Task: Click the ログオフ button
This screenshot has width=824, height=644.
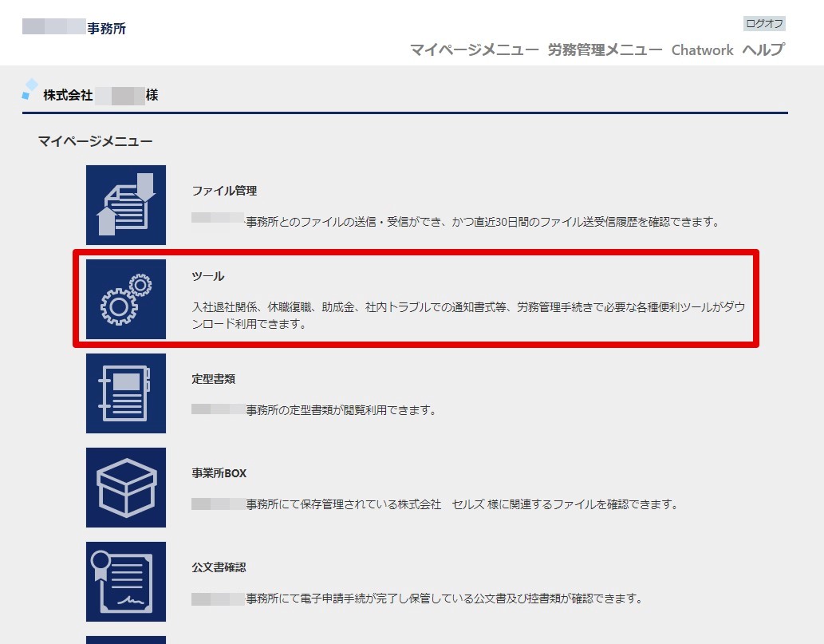Action: click(x=764, y=24)
